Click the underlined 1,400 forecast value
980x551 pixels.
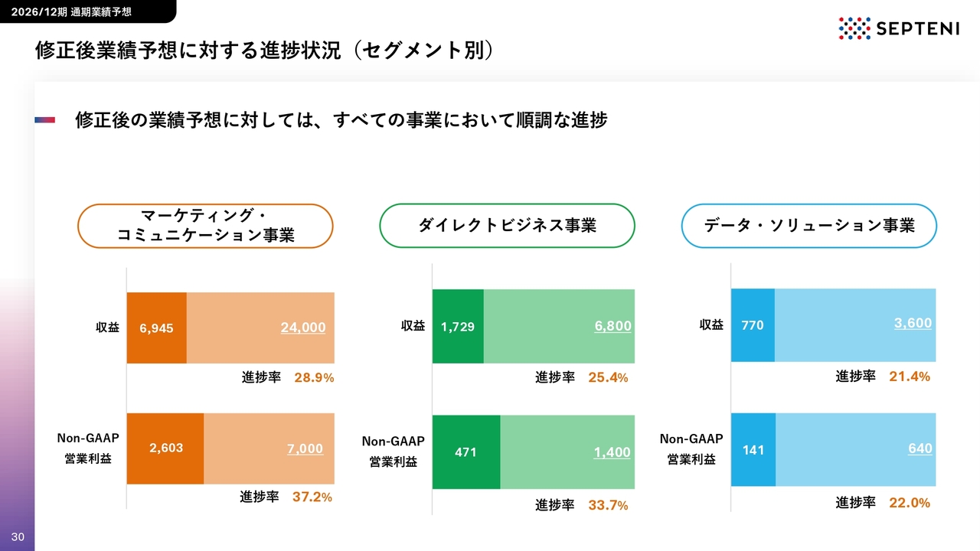[x=612, y=452]
